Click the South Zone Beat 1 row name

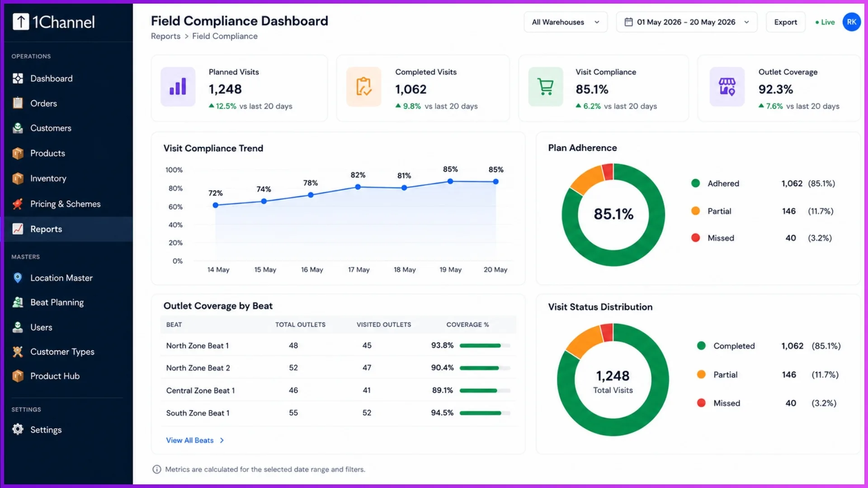[198, 413]
